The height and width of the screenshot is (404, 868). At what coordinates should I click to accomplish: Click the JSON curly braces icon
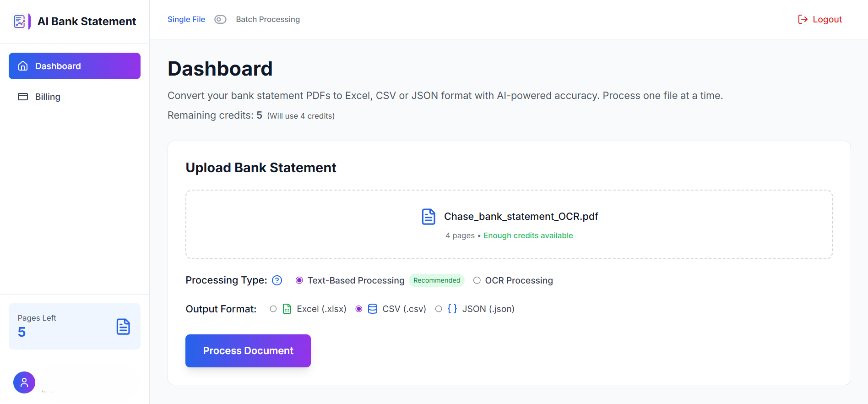452,309
